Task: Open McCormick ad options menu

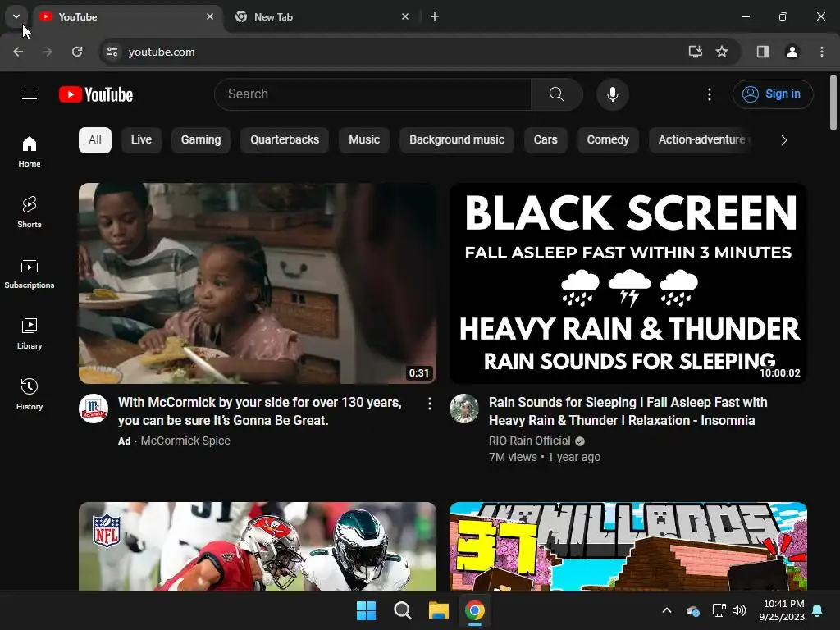Action: click(x=430, y=404)
